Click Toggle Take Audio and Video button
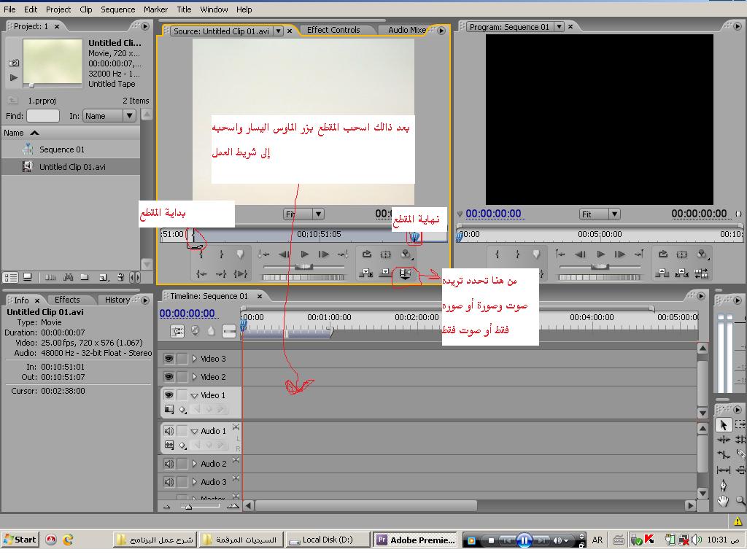The height and width of the screenshot is (560, 747). tap(405, 273)
